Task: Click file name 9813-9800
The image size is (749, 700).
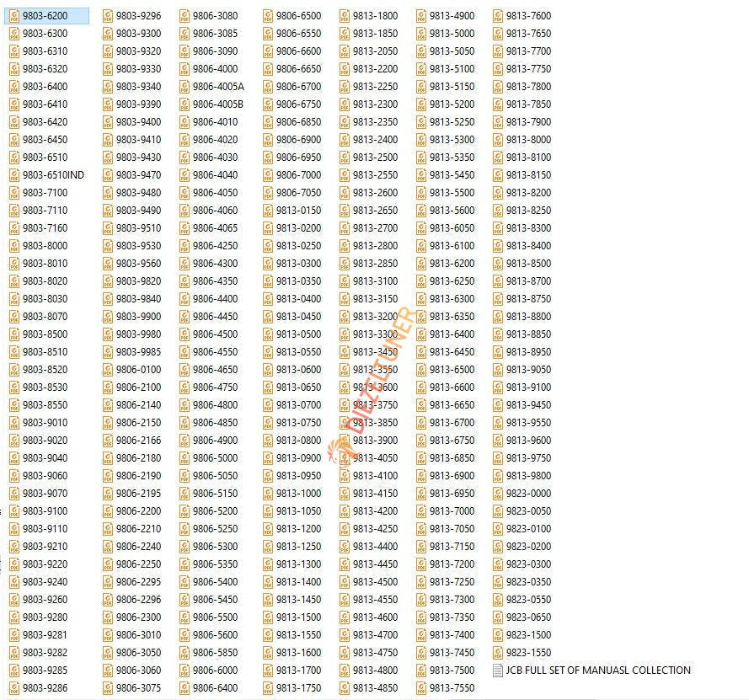Action: [528, 476]
